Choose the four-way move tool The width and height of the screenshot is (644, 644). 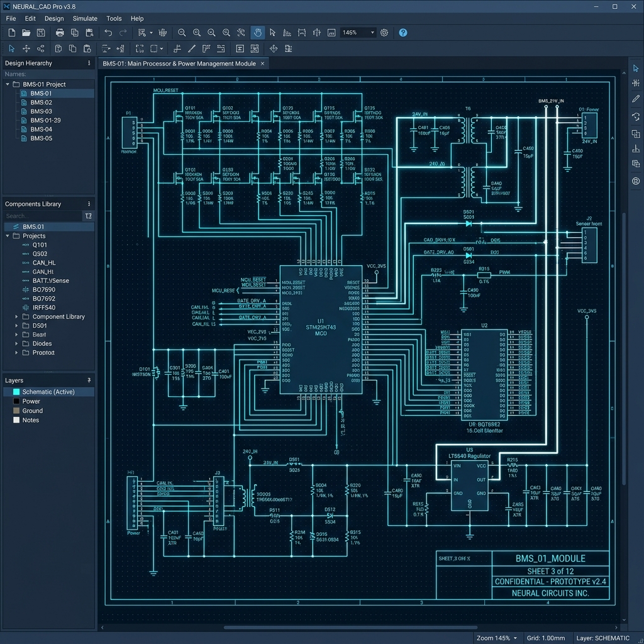click(26, 48)
